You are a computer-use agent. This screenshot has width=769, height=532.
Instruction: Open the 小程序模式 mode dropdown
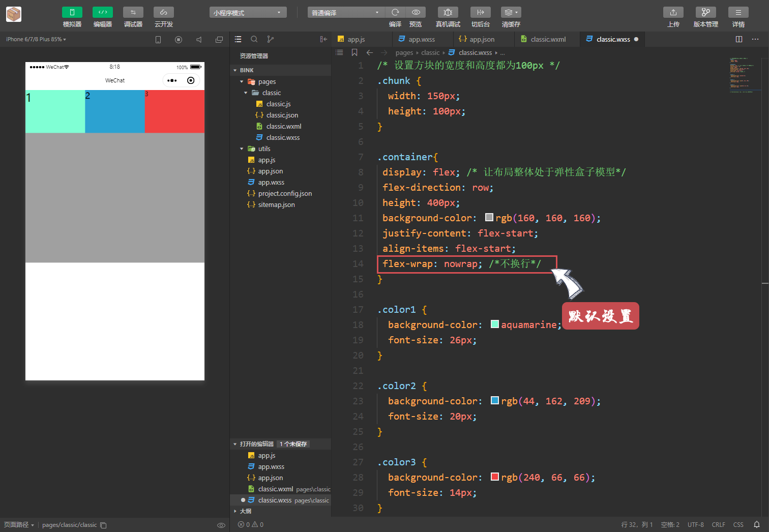tap(248, 12)
